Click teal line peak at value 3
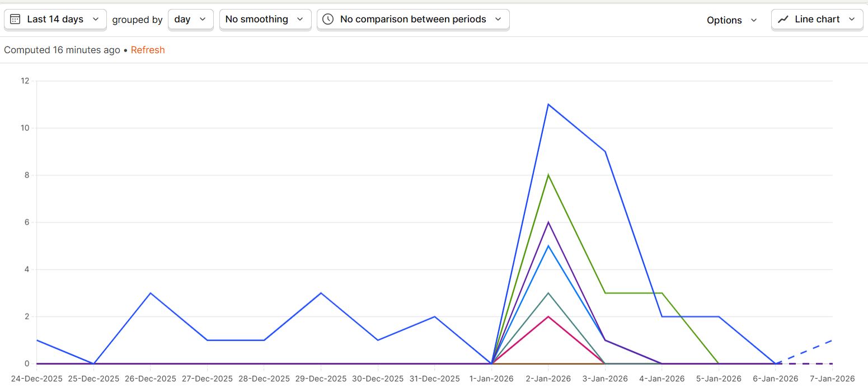Image resolution: width=868 pixels, height=387 pixels. click(x=548, y=293)
